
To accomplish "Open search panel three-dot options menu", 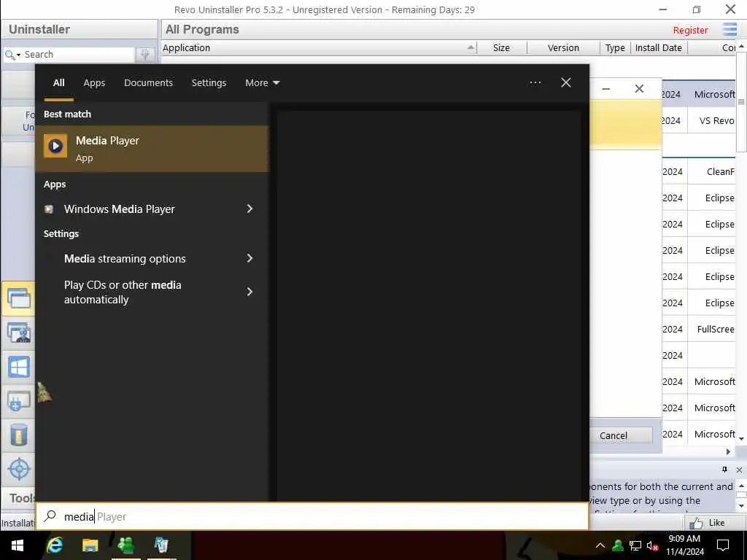I will coord(535,83).
